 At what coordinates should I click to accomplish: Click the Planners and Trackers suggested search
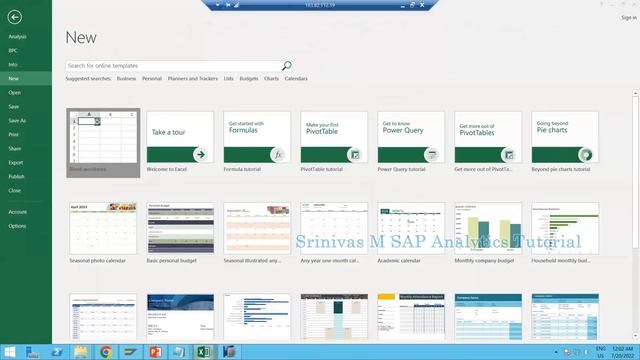tap(193, 78)
